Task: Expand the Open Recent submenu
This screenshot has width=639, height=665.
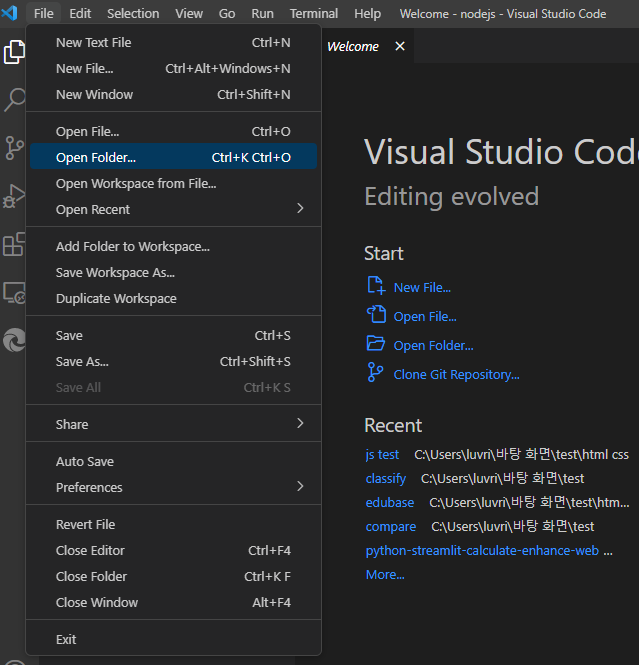Action: [173, 210]
